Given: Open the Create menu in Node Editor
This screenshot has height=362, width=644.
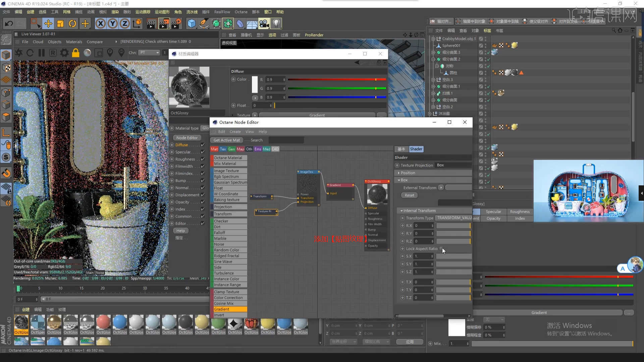Looking at the screenshot, I should tap(235, 132).
